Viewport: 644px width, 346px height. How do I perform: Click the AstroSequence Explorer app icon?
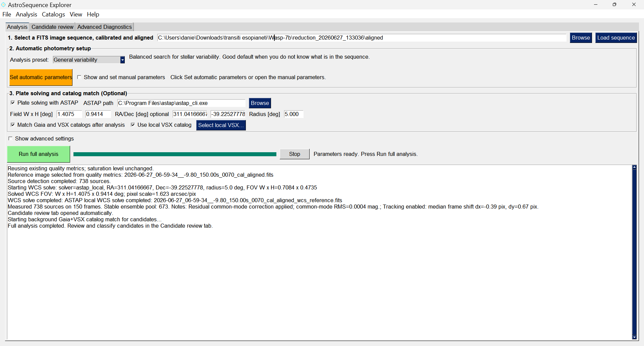coord(3,5)
